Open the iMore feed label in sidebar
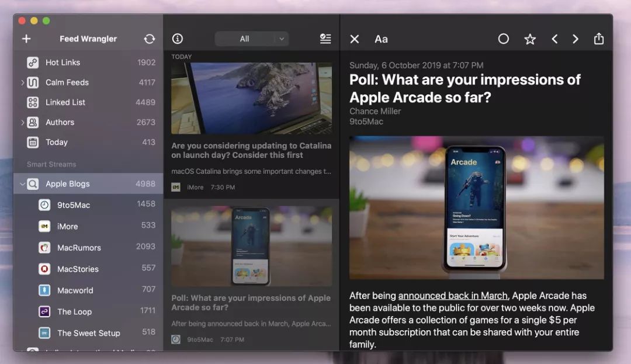 [67, 226]
